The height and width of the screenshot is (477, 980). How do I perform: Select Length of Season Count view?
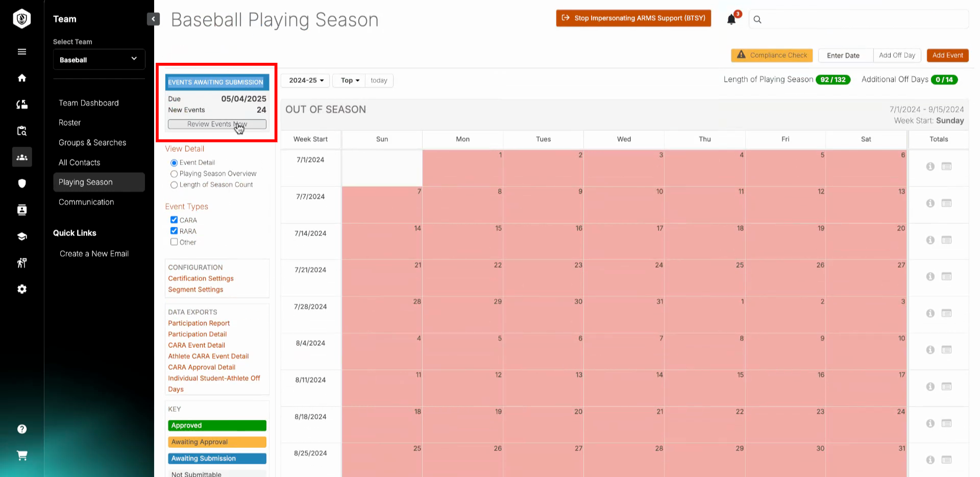[x=174, y=185]
